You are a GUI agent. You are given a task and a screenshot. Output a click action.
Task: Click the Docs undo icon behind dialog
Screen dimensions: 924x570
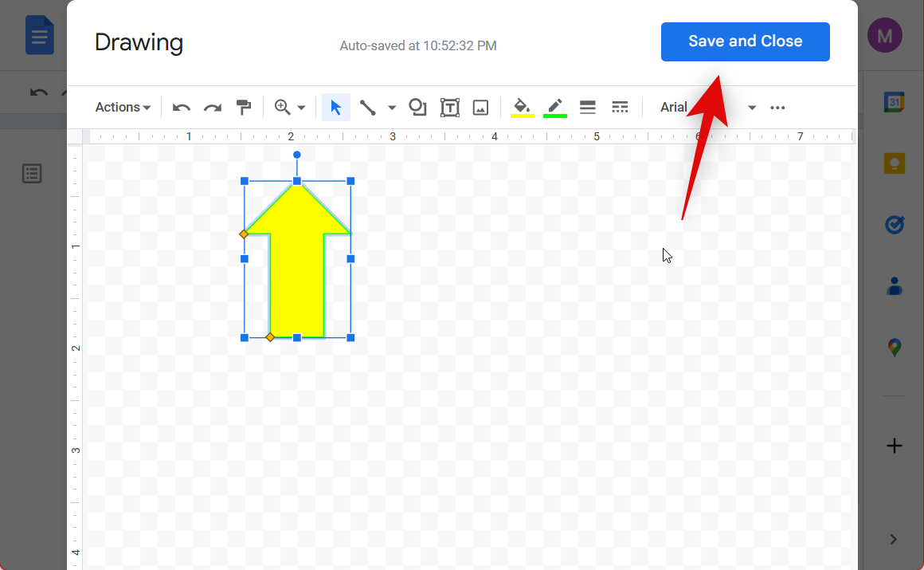(38, 93)
